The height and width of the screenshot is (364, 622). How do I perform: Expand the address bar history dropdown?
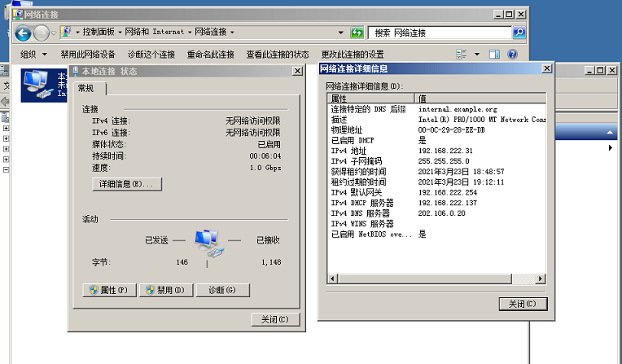pyautogui.click(x=341, y=33)
